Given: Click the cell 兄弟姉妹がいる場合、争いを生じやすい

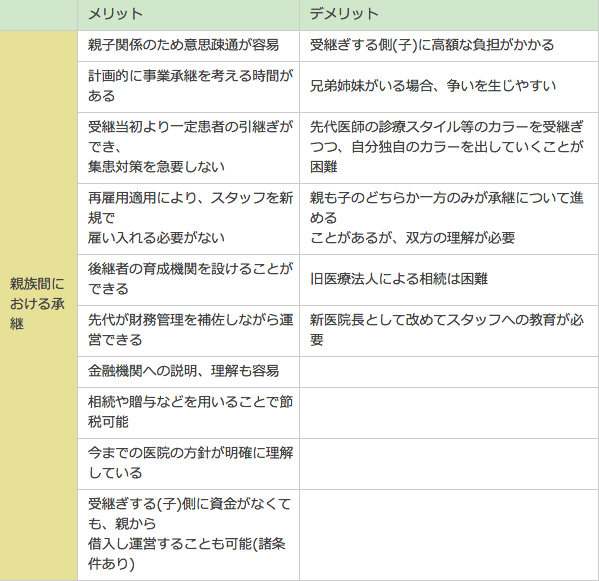Looking at the screenshot, I should [x=449, y=87].
